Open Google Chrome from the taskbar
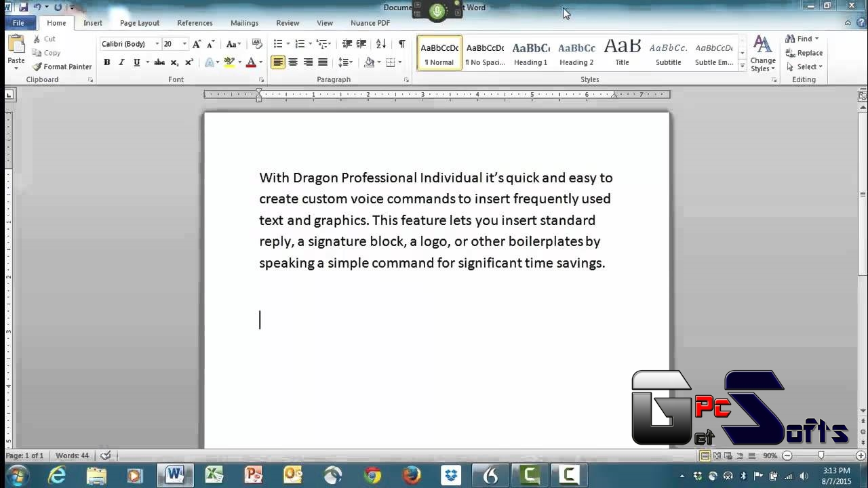 (x=372, y=475)
